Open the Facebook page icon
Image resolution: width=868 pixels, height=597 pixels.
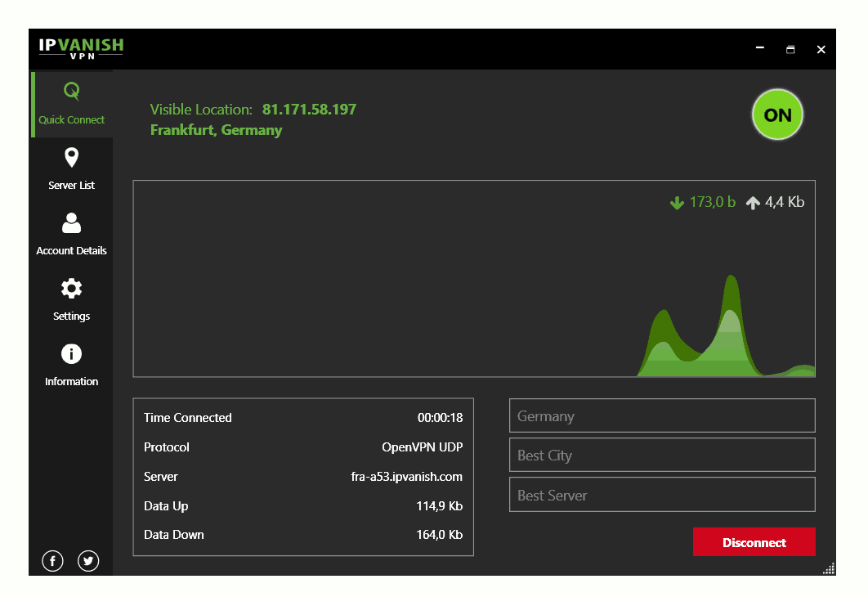click(52, 561)
